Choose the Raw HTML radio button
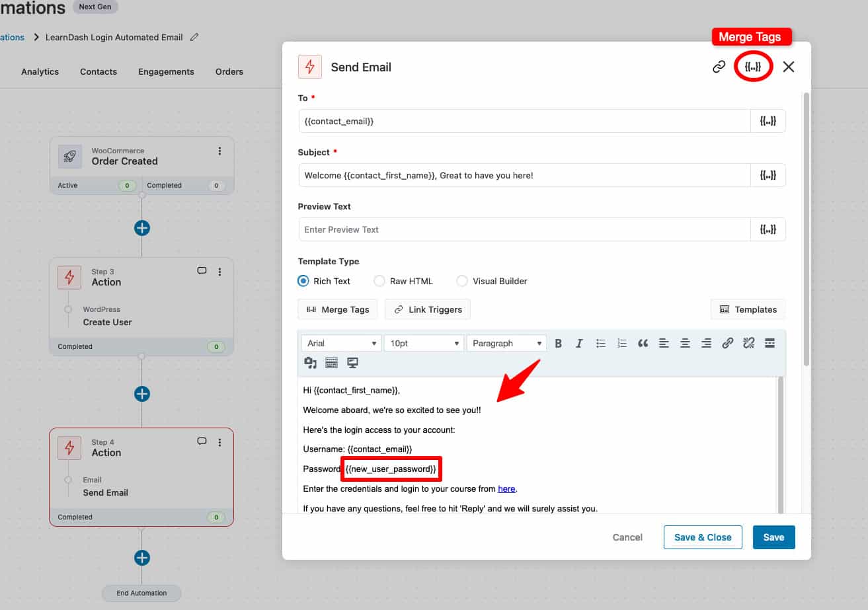Viewport: 868px width, 610px height. click(x=379, y=281)
